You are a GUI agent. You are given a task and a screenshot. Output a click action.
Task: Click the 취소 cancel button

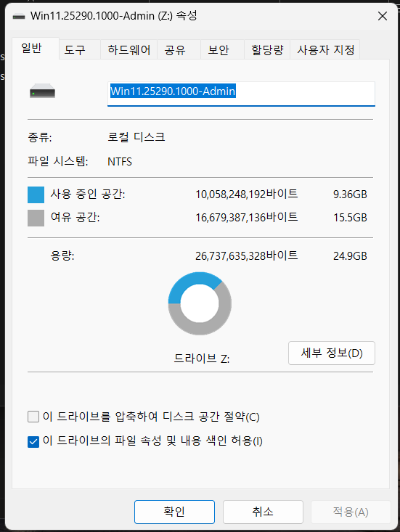tap(263, 512)
